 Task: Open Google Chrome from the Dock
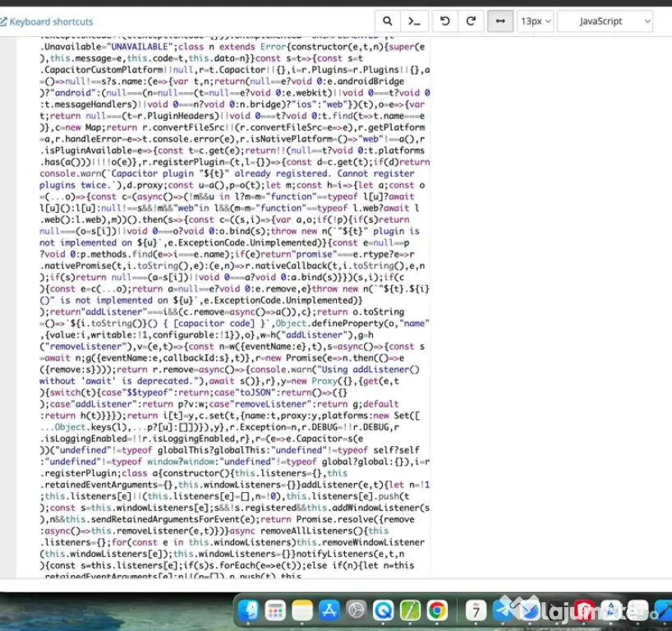(437, 610)
